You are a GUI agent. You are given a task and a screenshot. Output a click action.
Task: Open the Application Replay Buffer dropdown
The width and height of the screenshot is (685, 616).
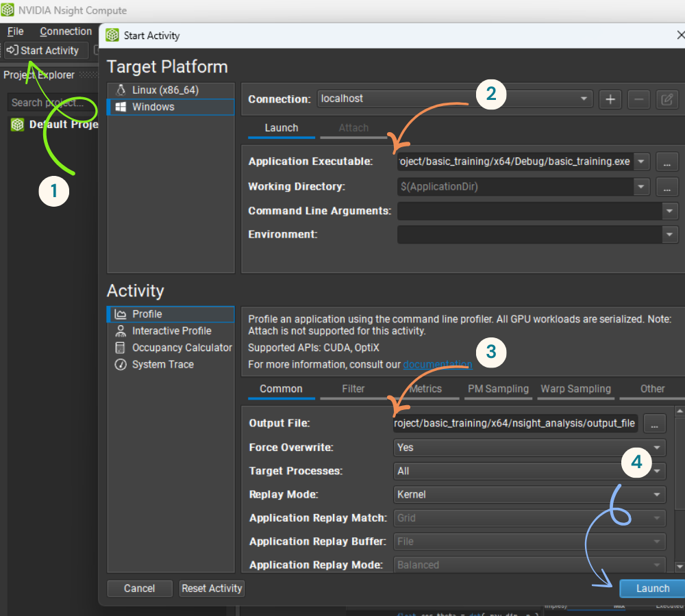pos(530,542)
